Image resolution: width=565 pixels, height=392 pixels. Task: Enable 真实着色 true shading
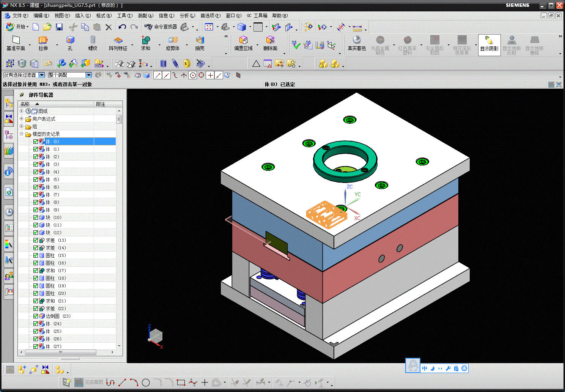point(357,43)
